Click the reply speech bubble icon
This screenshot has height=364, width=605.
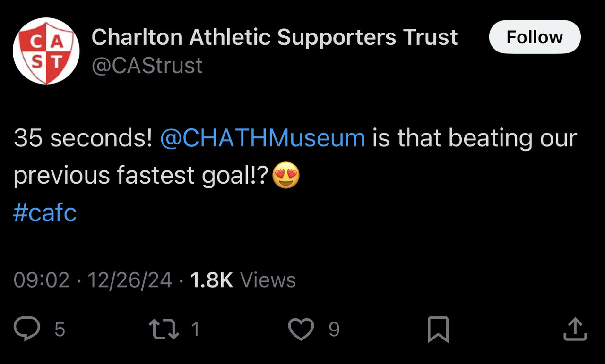[27, 329]
